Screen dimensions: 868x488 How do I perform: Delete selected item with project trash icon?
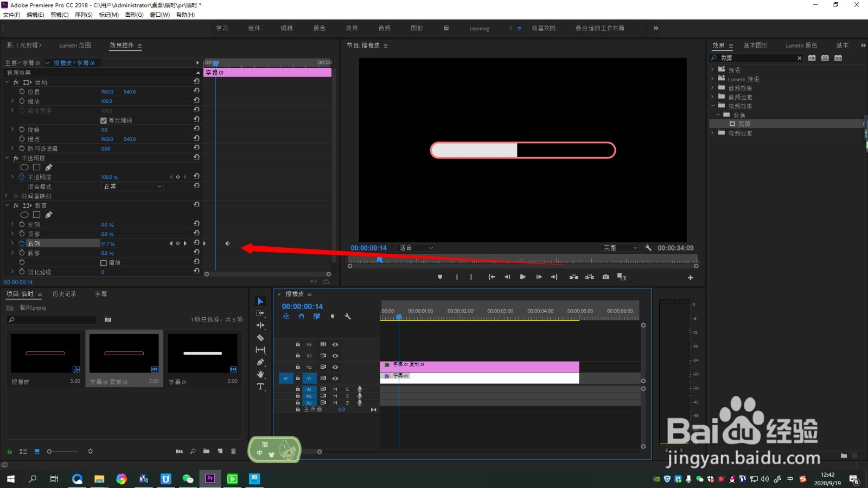[x=234, y=451]
